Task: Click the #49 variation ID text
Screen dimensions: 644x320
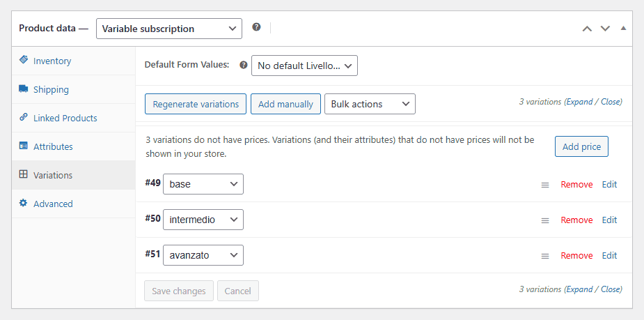Action: click(152, 183)
